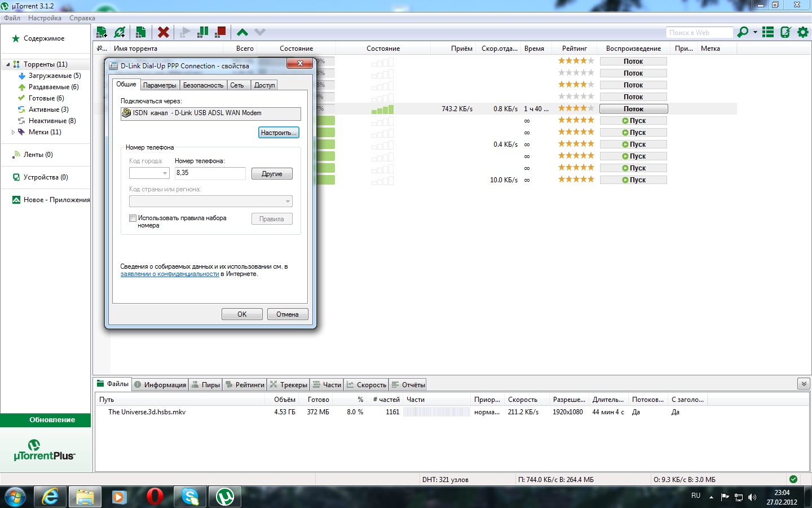812x508 pixels.
Task: Confirm the dialog with OK
Action: pos(242,314)
